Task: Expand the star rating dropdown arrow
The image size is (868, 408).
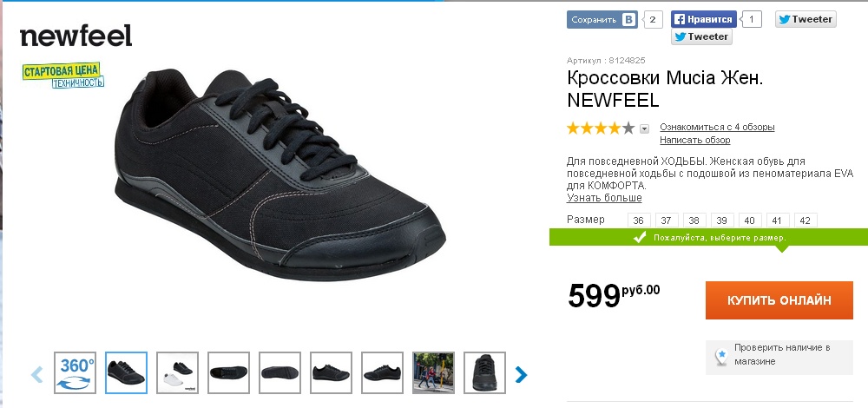Action: (x=645, y=128)
